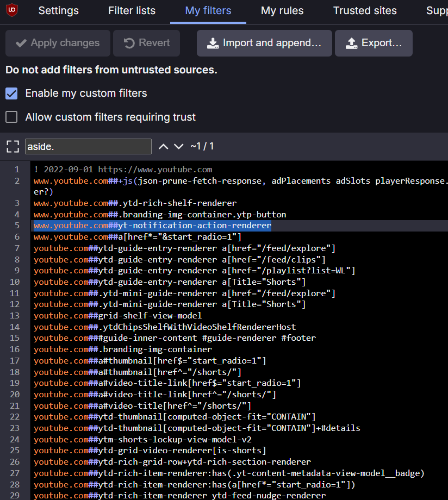The width and height of the screenshot is (448, 500).
Task: Click ytd-thumbnail CONTAIN +#details line
Action: 197,428
